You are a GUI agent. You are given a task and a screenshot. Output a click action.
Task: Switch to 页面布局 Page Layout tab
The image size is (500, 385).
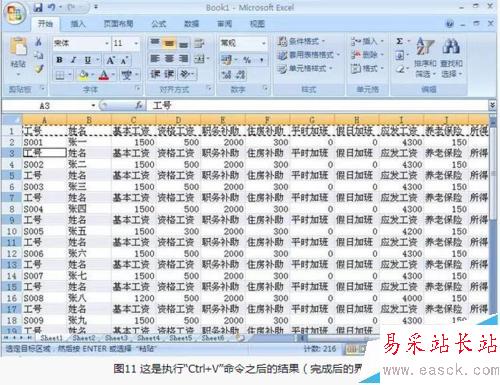[x=118, y=24]
